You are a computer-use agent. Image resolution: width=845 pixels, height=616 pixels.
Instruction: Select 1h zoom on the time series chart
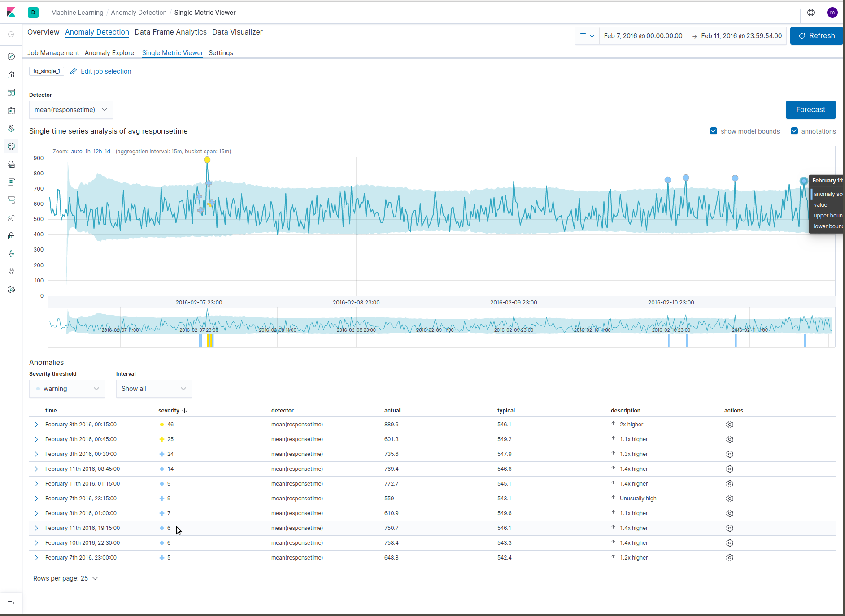click(x=88, y=151)
